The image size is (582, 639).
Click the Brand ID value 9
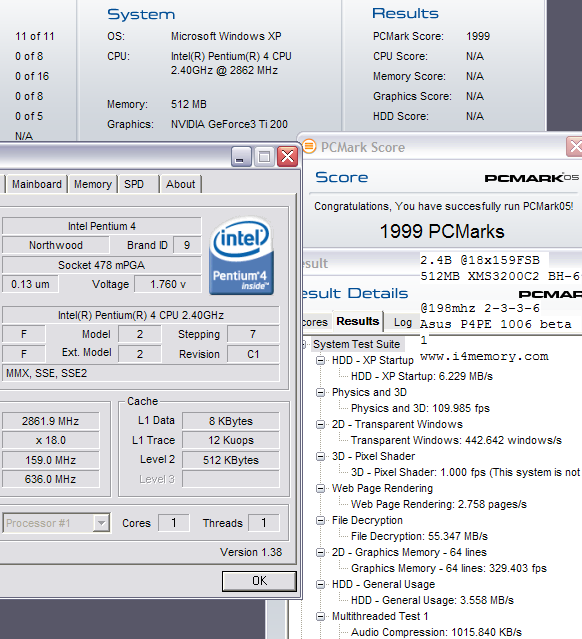pyautogui.click(x=187, y=245)
